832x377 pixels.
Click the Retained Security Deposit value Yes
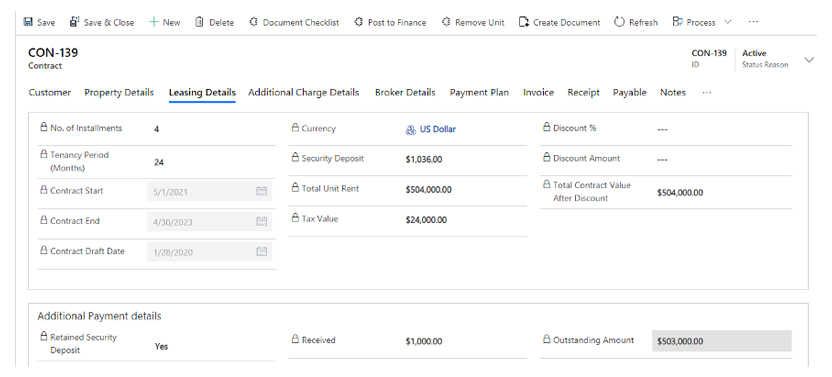(161, 346)
